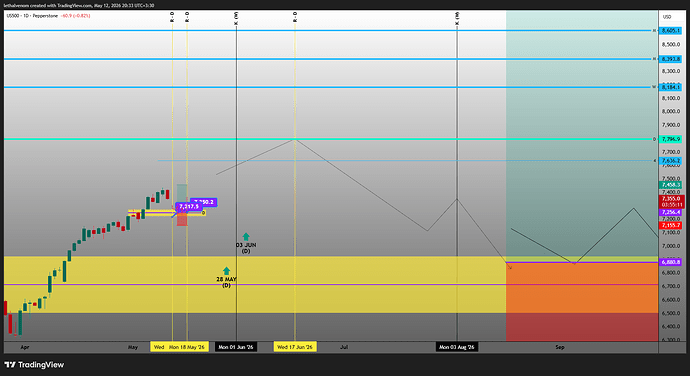Click the 8,000.0 price axis tick
This screenshot has width=690, height=376.
671,112
